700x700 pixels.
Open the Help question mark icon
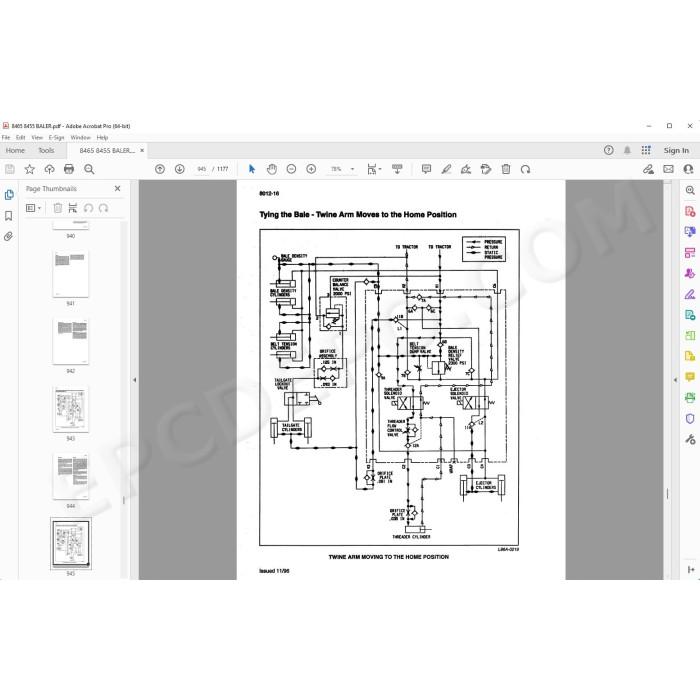608,150
